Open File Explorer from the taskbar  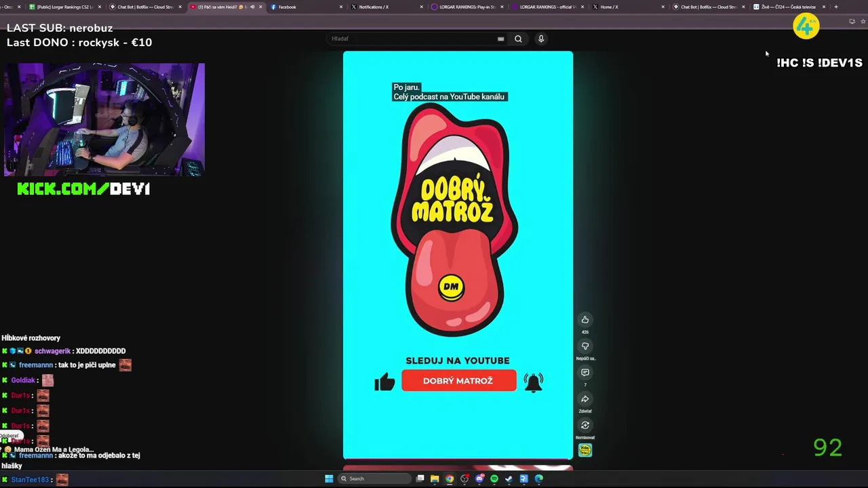click(x=435, y=479)
